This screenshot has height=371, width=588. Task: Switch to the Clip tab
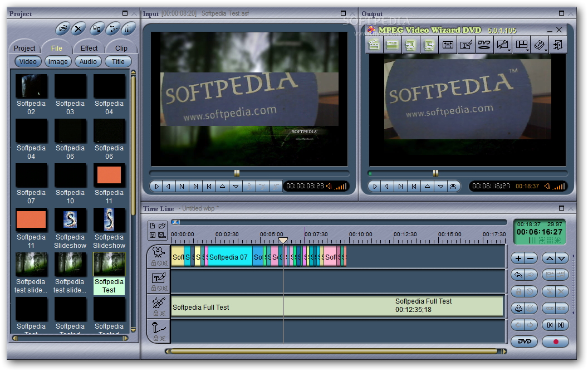121,48
